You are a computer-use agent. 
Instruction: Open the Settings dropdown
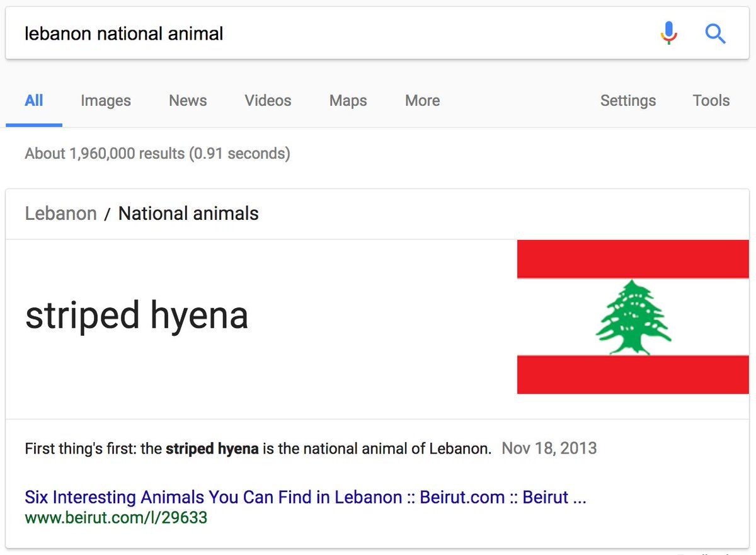click(627, 101)
